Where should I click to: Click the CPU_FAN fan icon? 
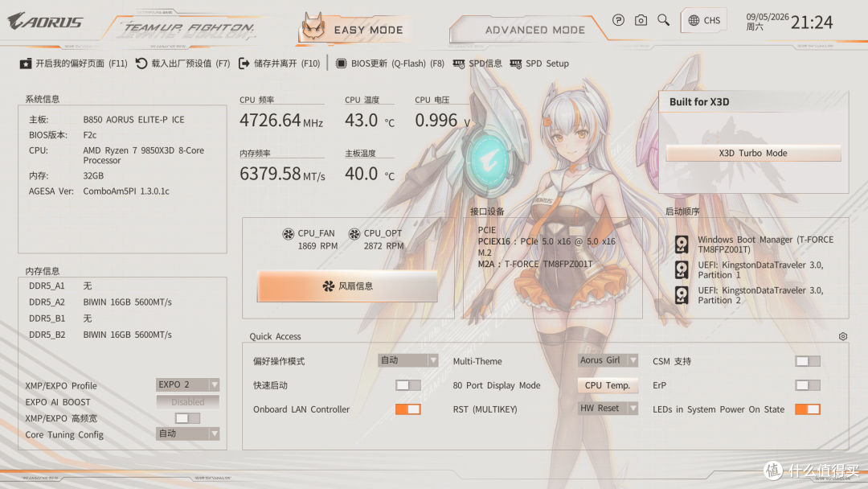pos(288,234)
